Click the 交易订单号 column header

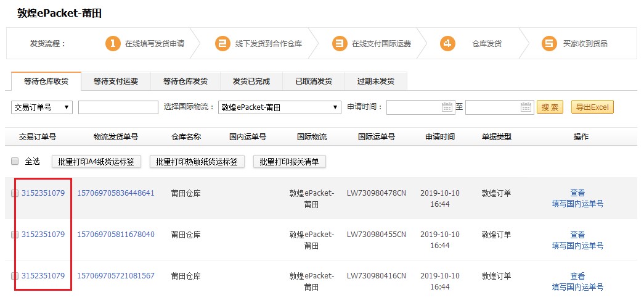[x=38, y=137]
